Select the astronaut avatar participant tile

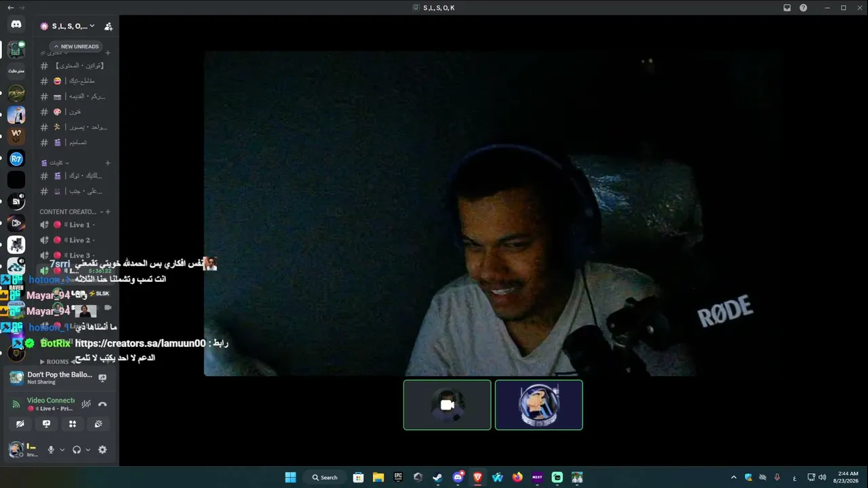[538, 405]
